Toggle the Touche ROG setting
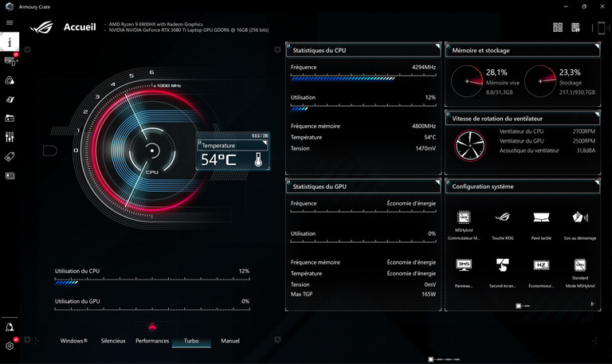The image size is (612, 364). [502, 217]
